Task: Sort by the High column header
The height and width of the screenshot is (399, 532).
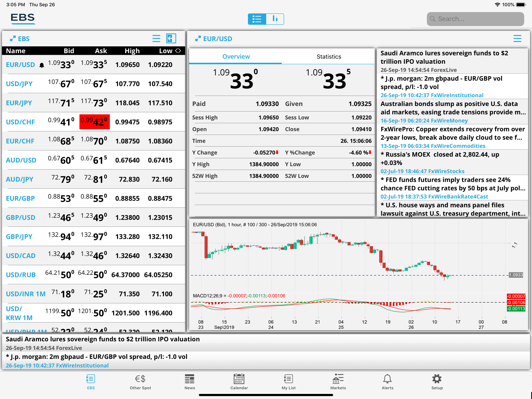Action: point(132,51)
